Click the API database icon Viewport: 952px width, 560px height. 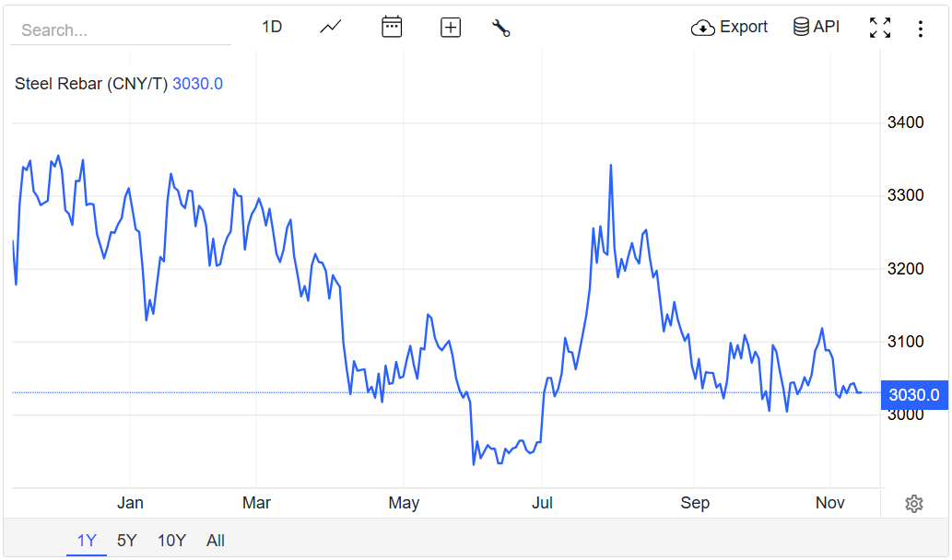coord(802,27)
